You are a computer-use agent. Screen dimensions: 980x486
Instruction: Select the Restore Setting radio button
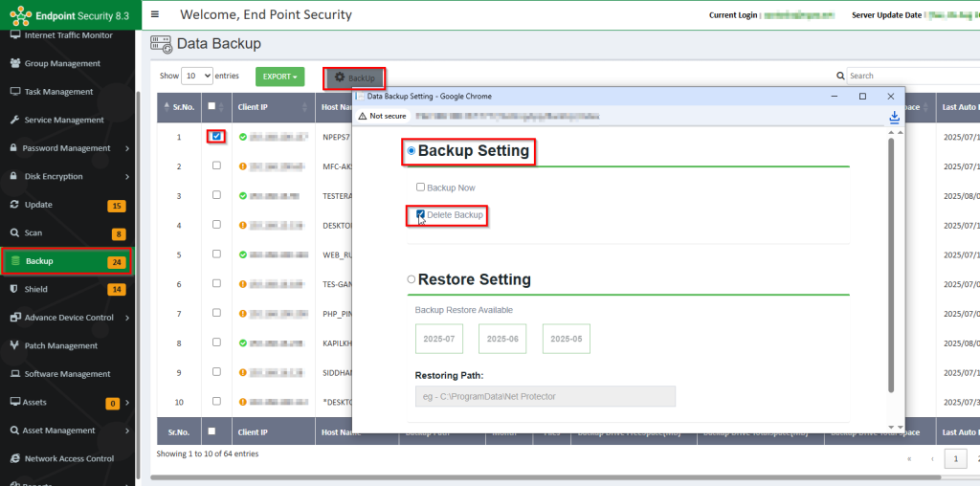pos(412,279)
